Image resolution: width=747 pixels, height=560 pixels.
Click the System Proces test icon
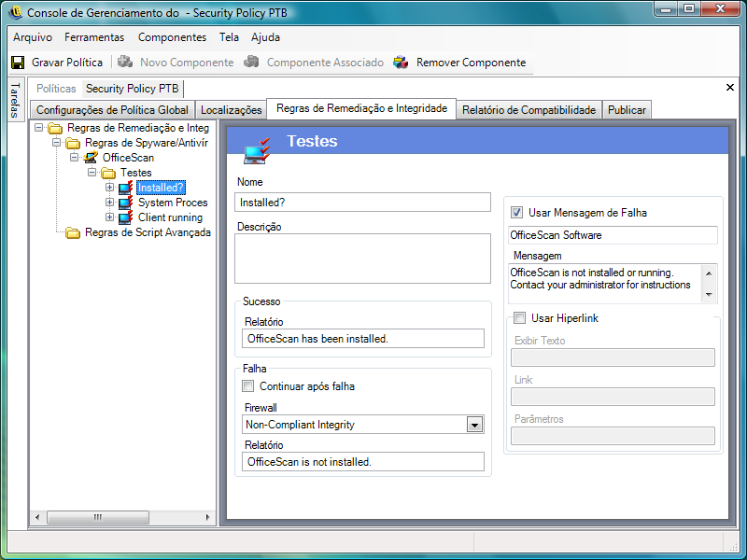click(126, 203)
